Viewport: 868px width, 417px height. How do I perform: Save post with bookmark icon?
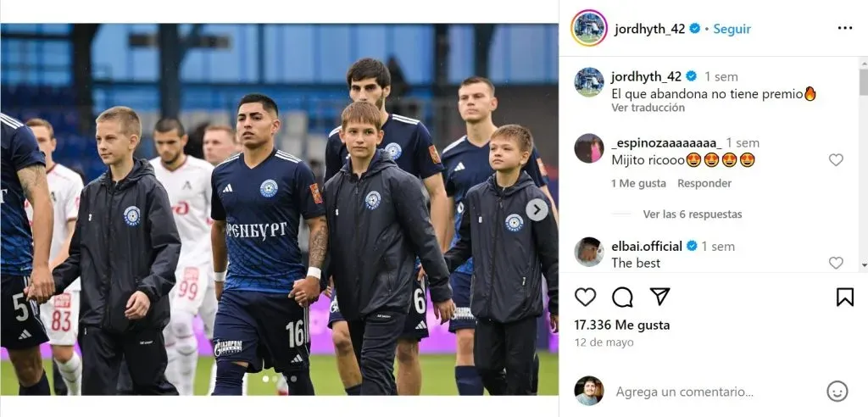point(845,297)
